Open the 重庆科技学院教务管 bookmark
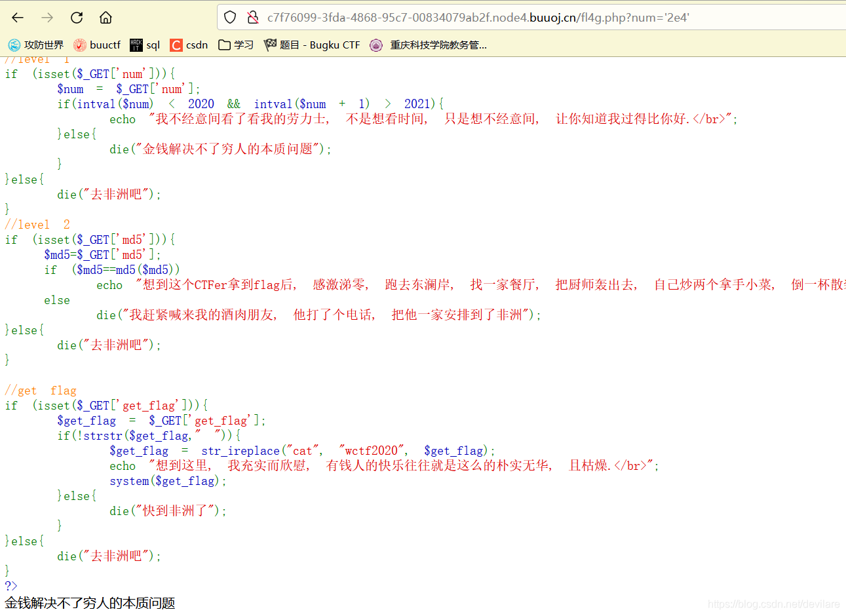The image size is (846, 616). 428,45
